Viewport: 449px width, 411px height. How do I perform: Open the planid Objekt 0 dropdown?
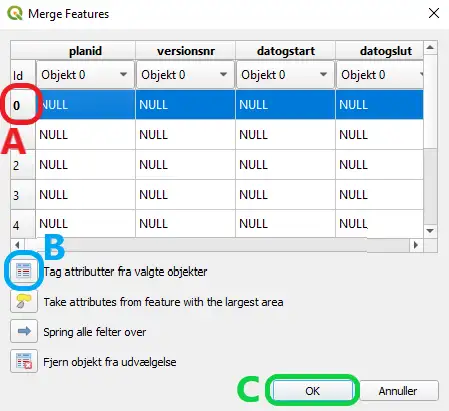pyautogui.click(x=85, y=74)
